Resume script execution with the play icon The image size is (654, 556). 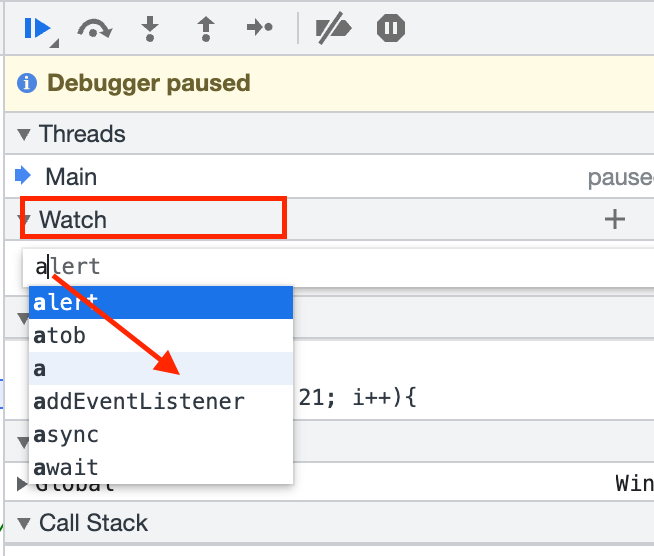point(38,29)
